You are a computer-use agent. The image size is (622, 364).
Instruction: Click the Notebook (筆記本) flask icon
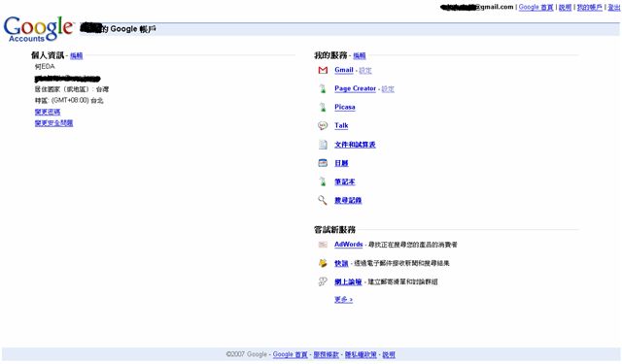(323, 182)
